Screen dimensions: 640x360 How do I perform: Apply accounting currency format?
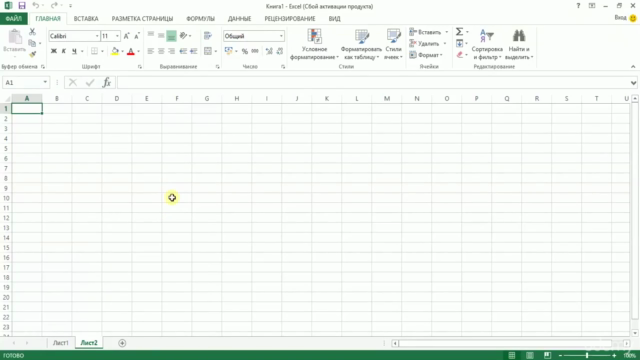click(229, 51)
